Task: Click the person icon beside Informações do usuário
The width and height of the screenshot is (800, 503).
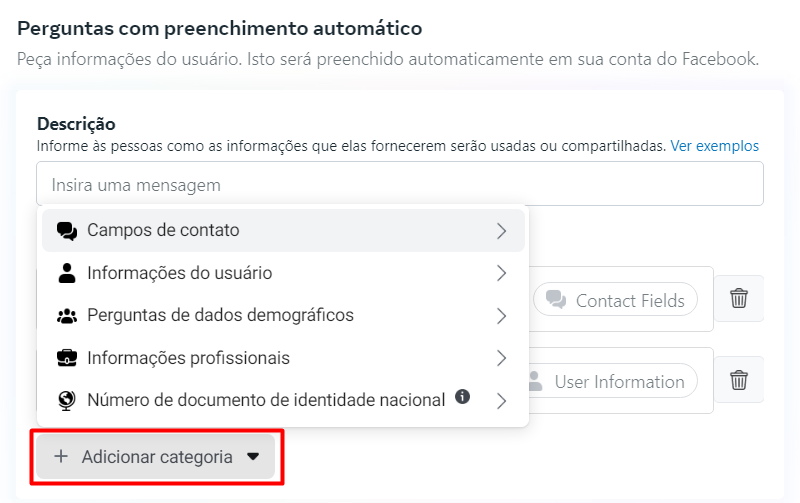Action: click(67, 273)
